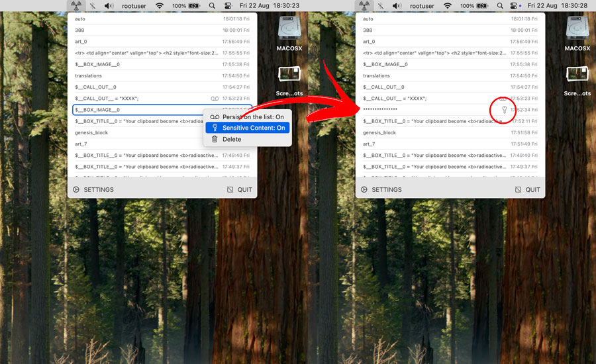Open Spotlight search magnifier in left menu bar

click(212, 6)
